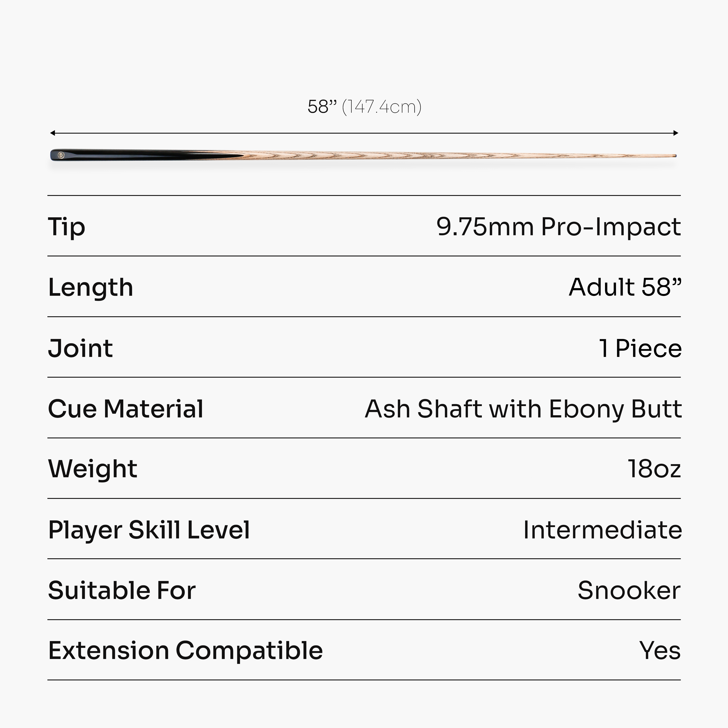
Task: Click the brown tip end of the cue
Action: coord(675,155)
